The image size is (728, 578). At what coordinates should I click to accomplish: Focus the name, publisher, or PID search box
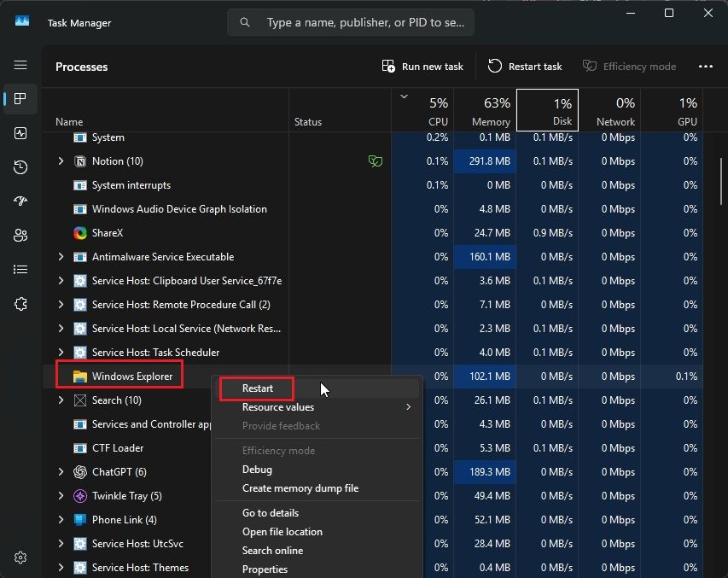351,22
